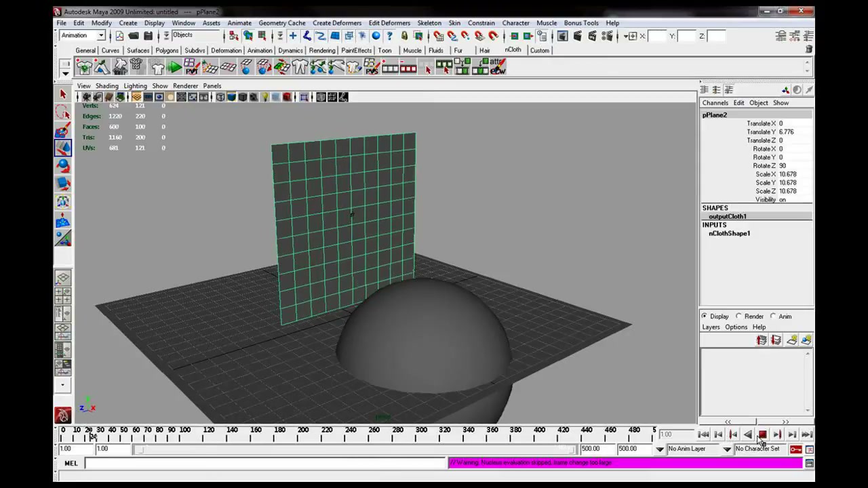Click the Save Scene floppy disk icon

click(x=148, y=36)
